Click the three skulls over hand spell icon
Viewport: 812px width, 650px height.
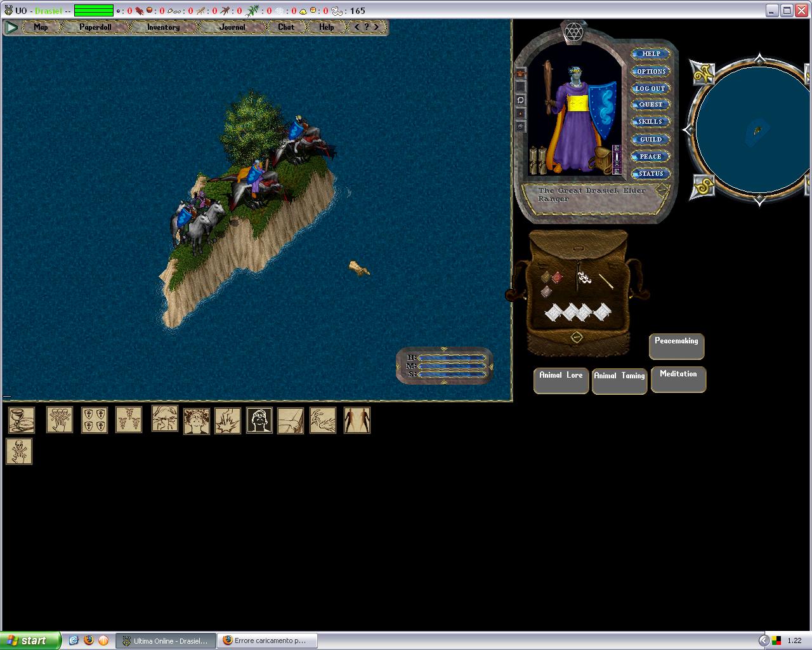60,420
